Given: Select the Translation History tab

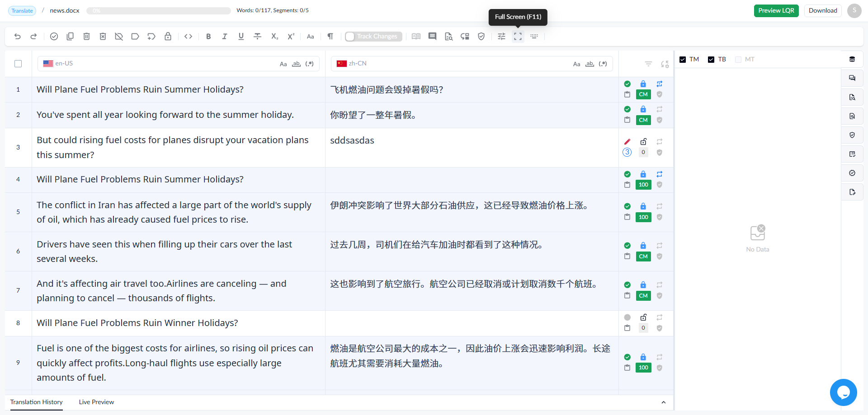Looking at the screenshot, I should click(37, 402).
